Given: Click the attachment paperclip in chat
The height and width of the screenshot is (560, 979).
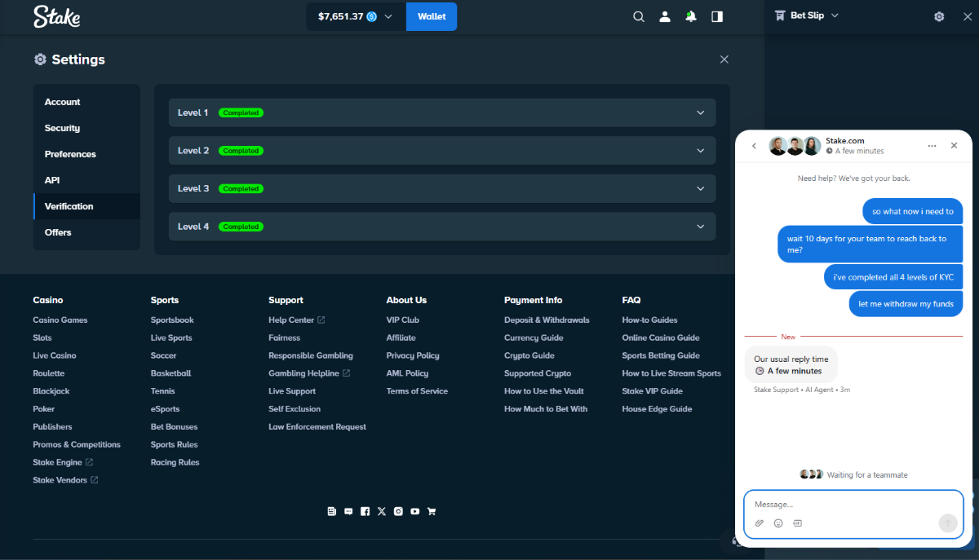Looking at the screenshot, I should [759, 523].
